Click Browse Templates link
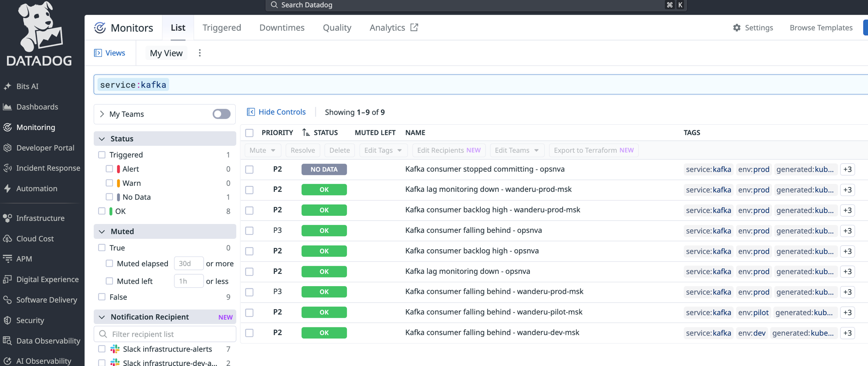This screenshot has width=868, height=366. point(821,28)
